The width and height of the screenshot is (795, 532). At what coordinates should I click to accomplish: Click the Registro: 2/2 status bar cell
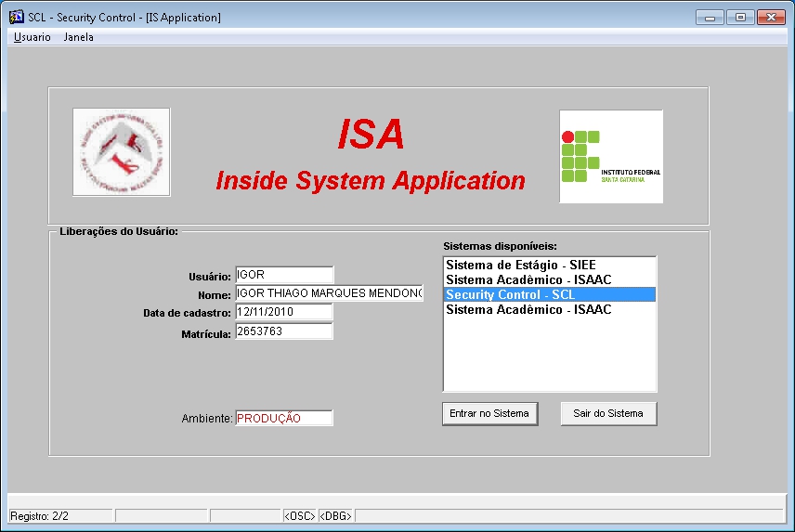tap(60, 516)
